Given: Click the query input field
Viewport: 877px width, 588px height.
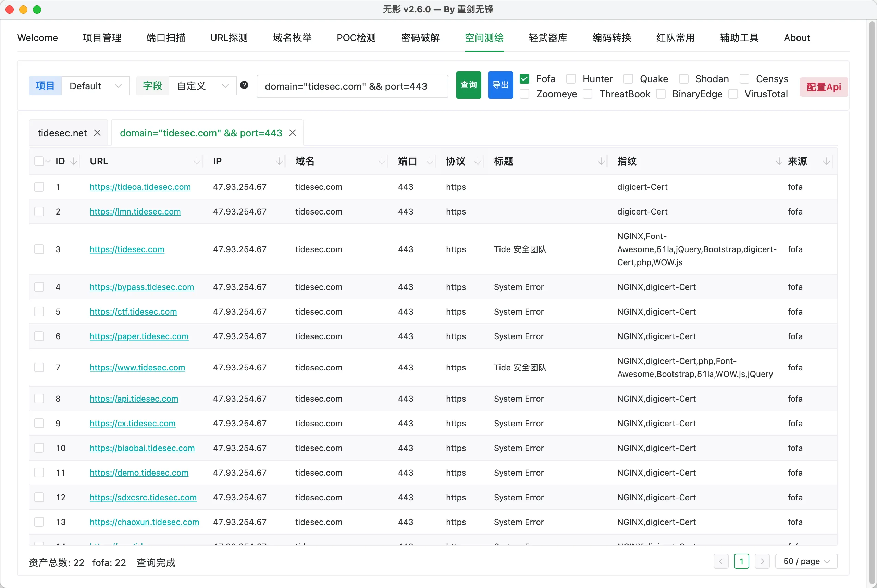Looking at the screenshot, I should point(352,86).
